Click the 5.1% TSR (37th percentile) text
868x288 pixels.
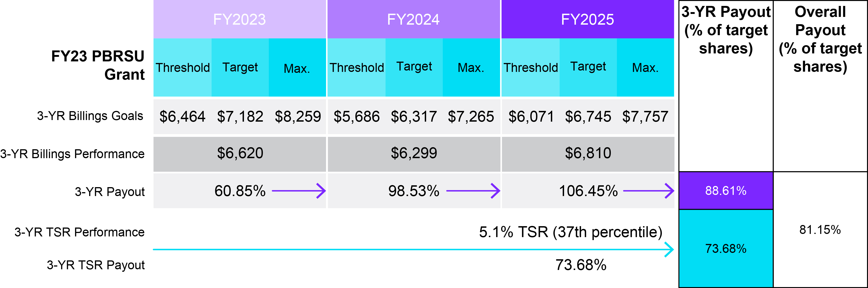click(x=570, y=232)
